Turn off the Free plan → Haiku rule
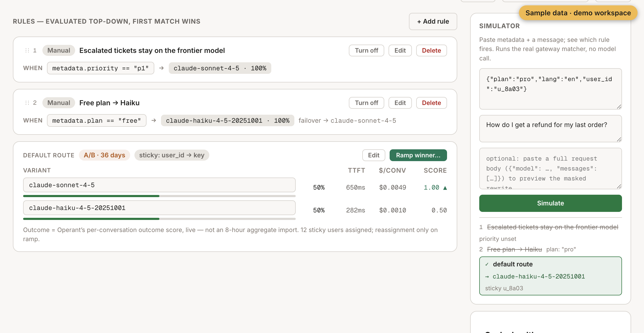 click(x=367, y=103)
